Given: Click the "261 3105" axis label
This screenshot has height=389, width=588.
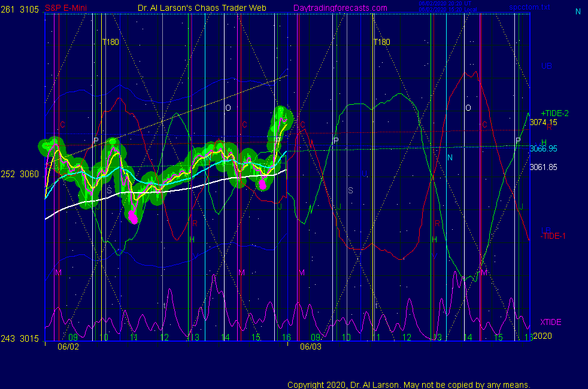Looking at the screenshot, I should click(20, 10).
